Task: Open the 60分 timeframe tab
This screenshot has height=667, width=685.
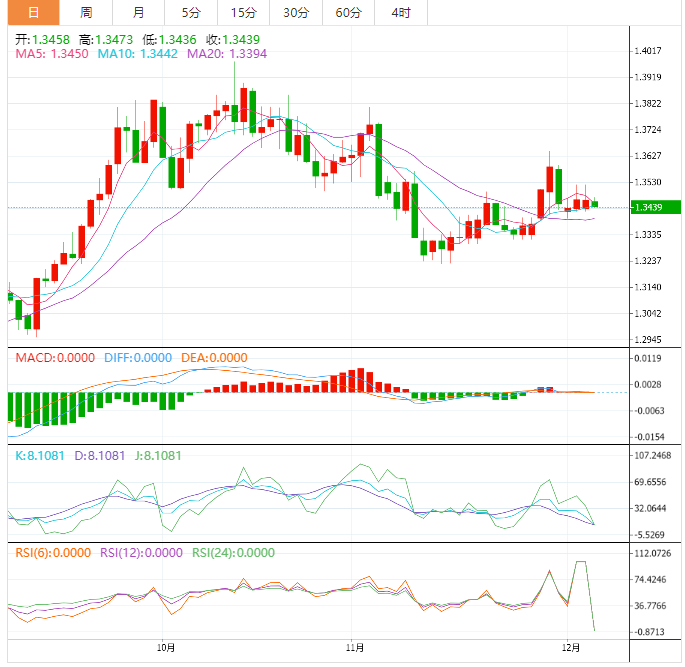Action: click(x=348, y=12)
